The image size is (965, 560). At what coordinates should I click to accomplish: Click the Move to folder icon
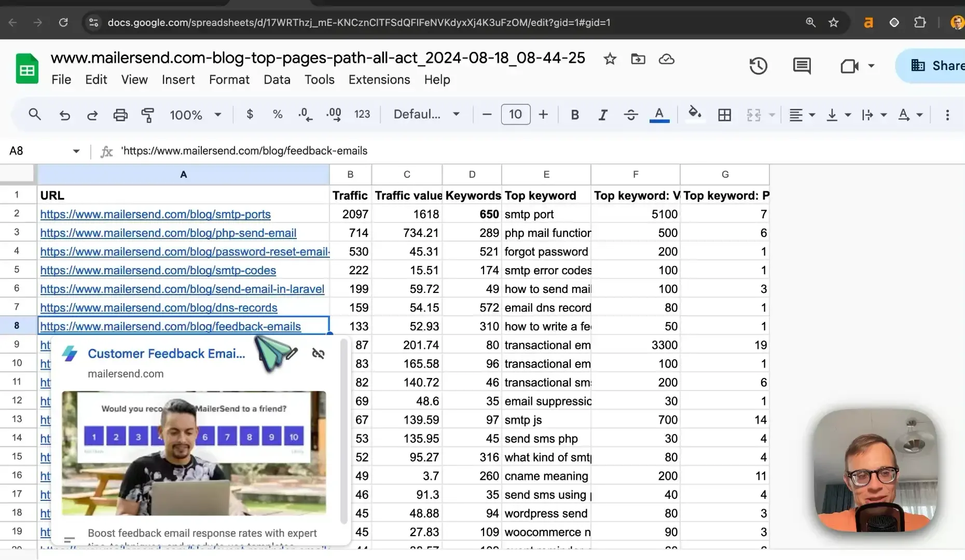638,59
